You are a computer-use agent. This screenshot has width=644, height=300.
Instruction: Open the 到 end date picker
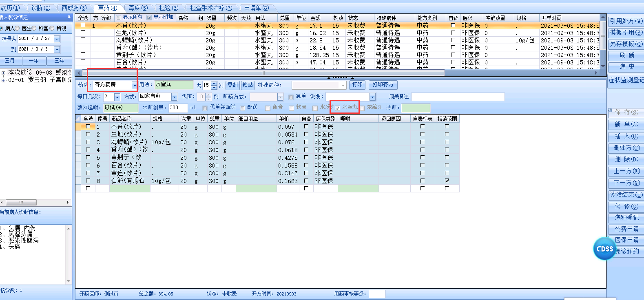coord(57,50)
